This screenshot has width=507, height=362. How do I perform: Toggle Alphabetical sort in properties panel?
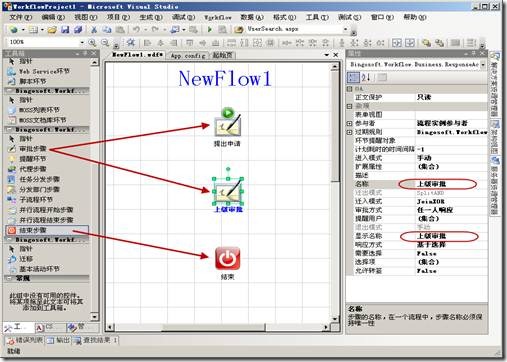[x=366, y=78]
